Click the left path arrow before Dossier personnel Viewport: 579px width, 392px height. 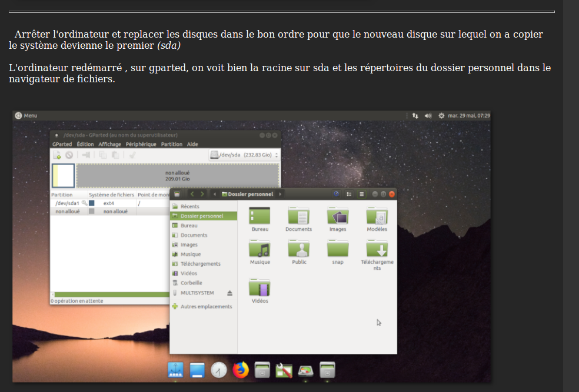[x=215, y=194]
